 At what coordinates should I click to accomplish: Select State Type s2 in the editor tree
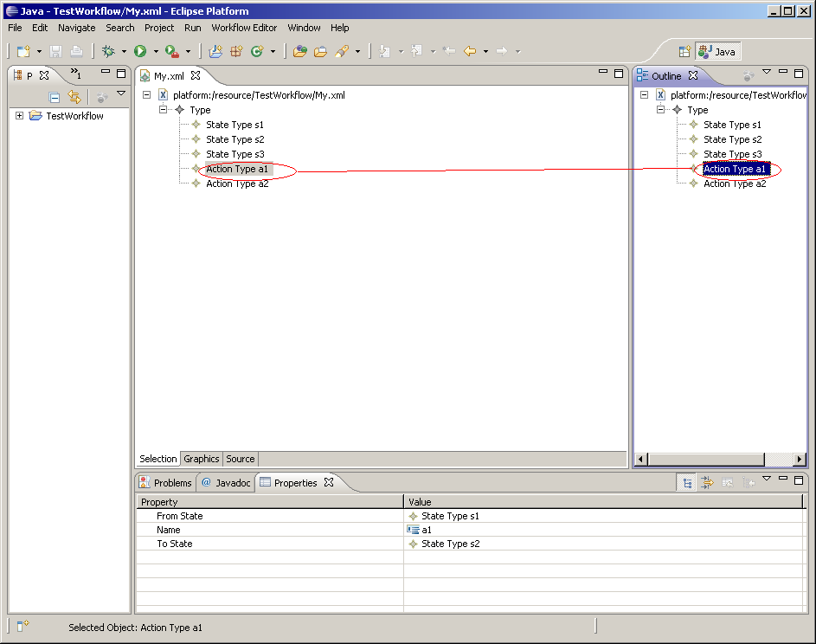235,139
